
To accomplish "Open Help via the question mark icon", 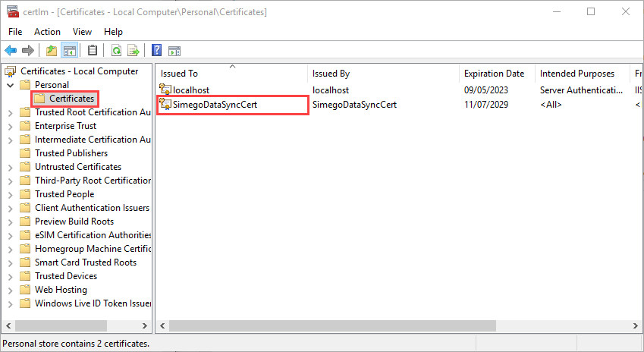I will coord(156,50).
